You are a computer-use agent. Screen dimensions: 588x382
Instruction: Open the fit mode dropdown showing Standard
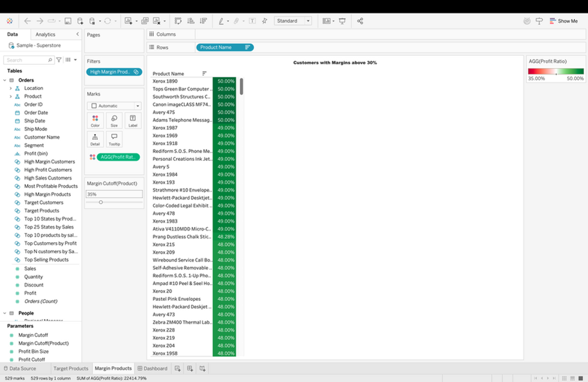[293, 20]
